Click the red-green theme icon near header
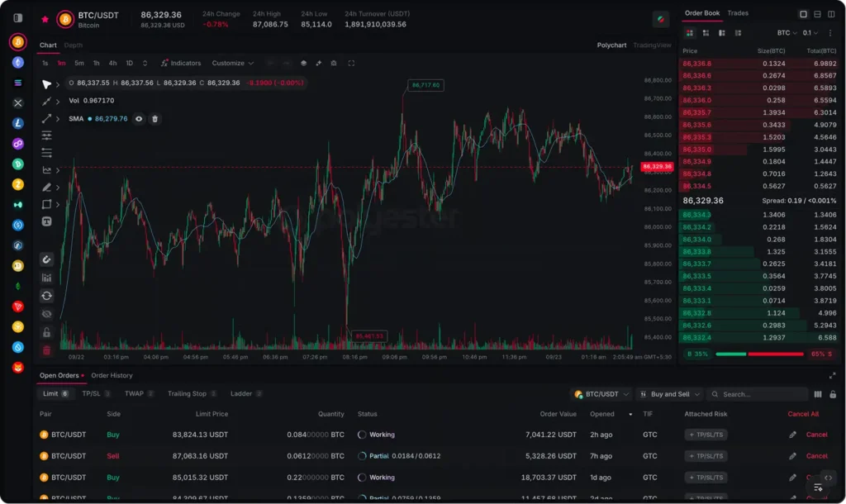This screenshot has width=846, height=504. click(660, 20)
